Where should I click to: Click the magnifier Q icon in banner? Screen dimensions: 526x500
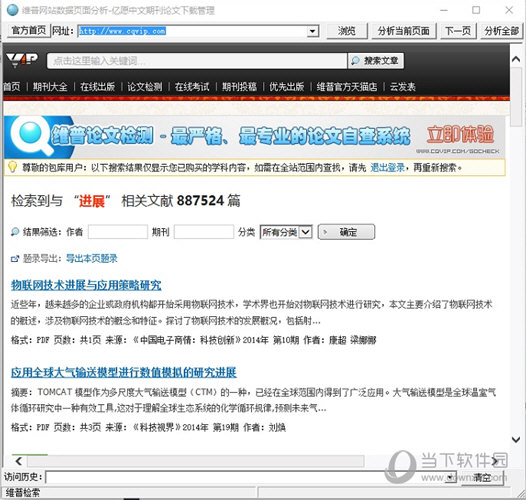32,137
